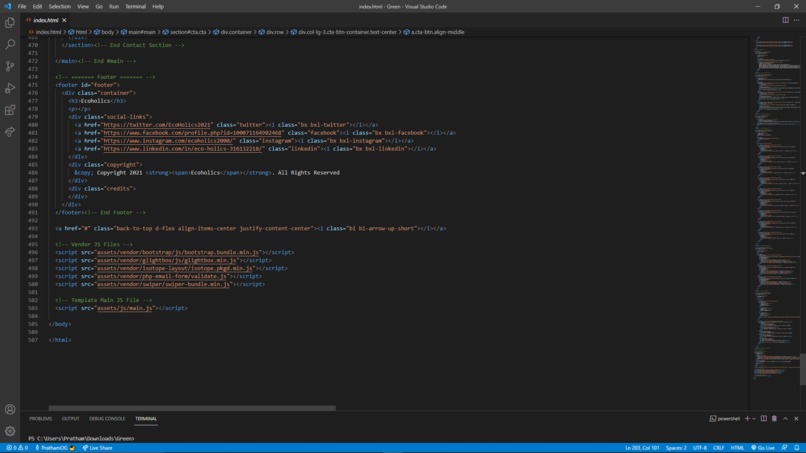Click the errors and warnings status indicator
Viewport: 806px width, 453px height.
click(17, 448)
